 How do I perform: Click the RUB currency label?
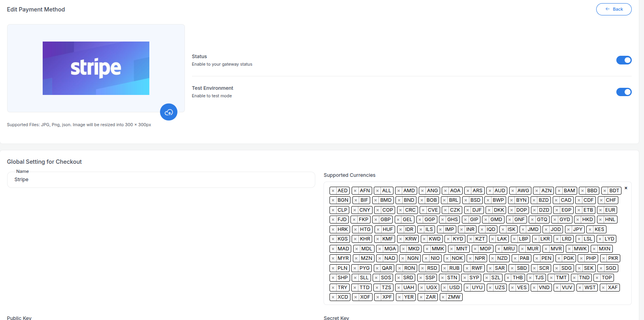pos(454,268)
